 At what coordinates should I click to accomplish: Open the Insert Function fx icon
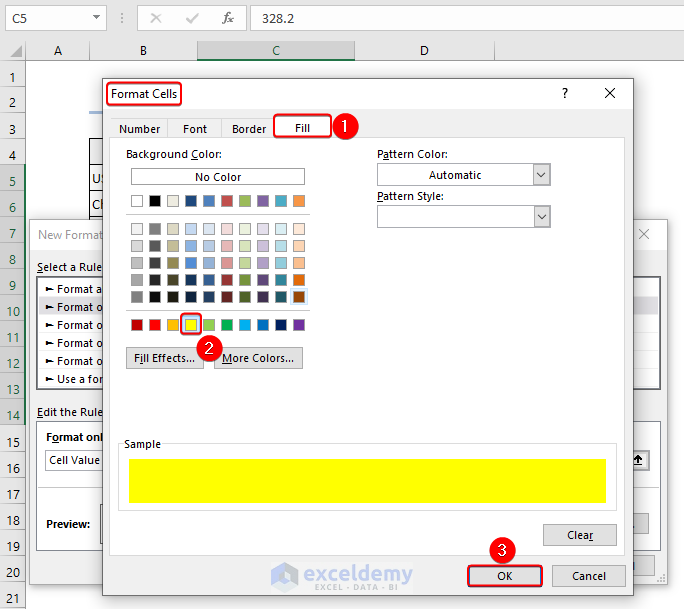tap(228, 18)
